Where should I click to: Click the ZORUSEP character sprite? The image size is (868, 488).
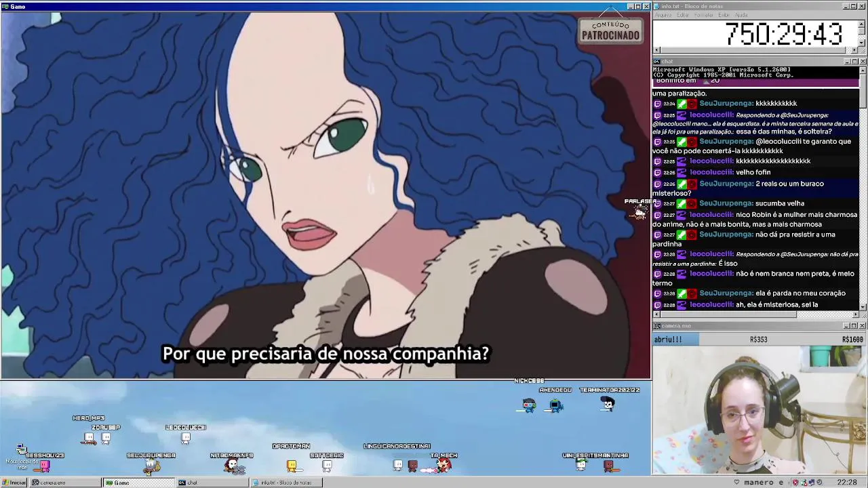click(106, 438)
